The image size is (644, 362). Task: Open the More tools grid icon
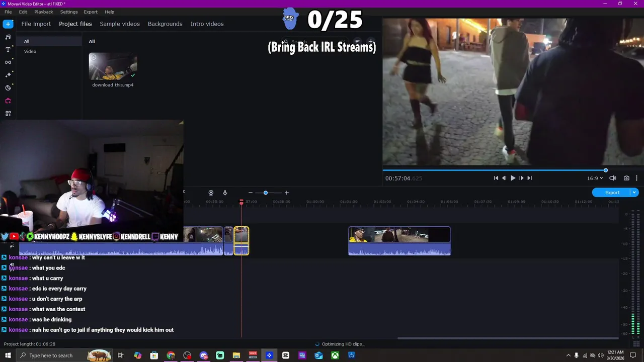pos(8,114)
